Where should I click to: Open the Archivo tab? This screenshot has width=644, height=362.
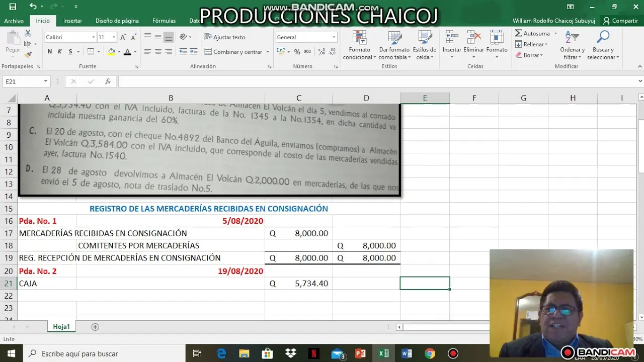click(14, 21)
